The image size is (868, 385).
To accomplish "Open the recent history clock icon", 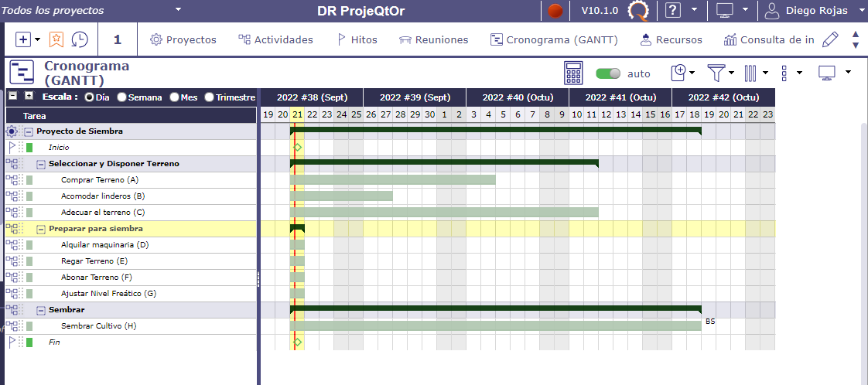I will tap(80, 39).
